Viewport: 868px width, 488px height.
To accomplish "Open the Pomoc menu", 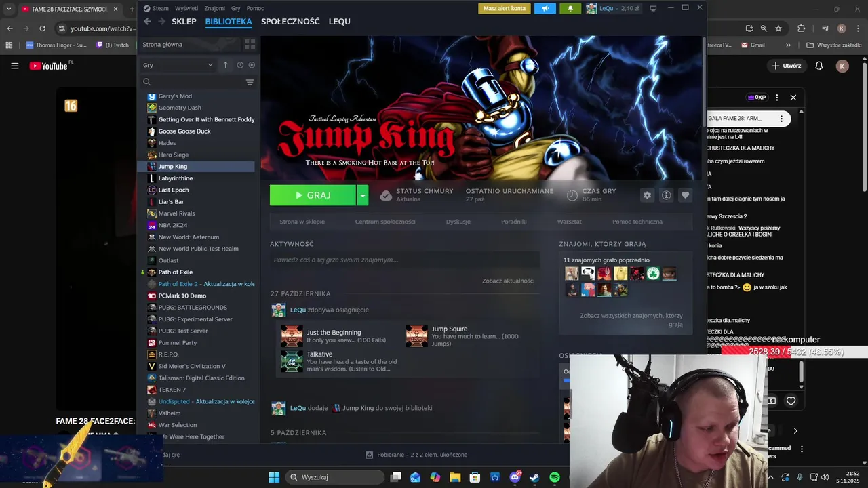I will click(x=256, y=8).
